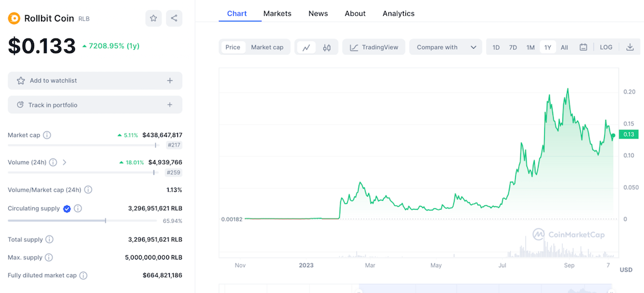The image size is (644, 293).
Task: Switch to the line chart icon
Action: click(306, 47)
